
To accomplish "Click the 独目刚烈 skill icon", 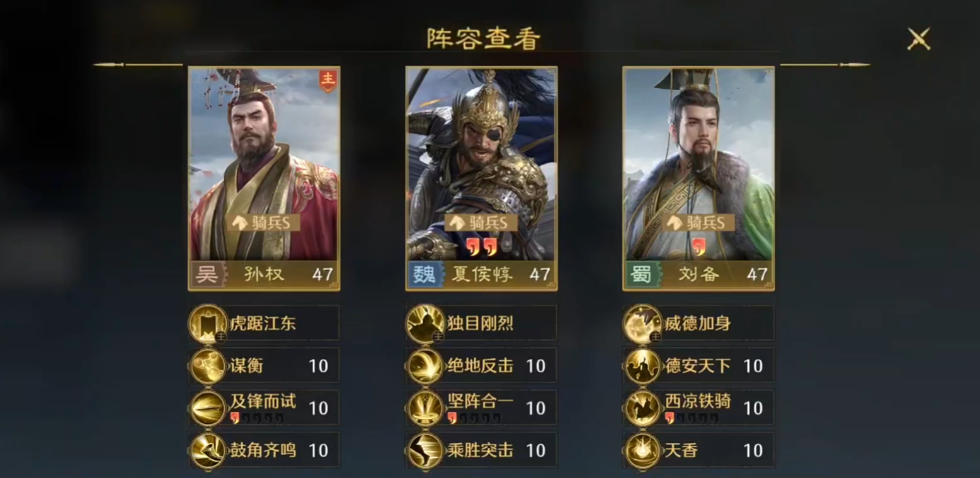I will tap(426, 324).
